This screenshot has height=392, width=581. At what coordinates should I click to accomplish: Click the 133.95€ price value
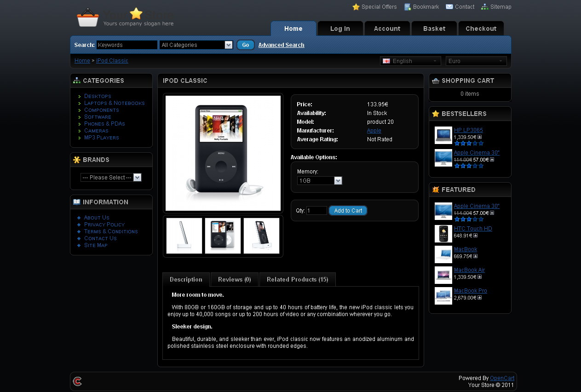[378, 104]
